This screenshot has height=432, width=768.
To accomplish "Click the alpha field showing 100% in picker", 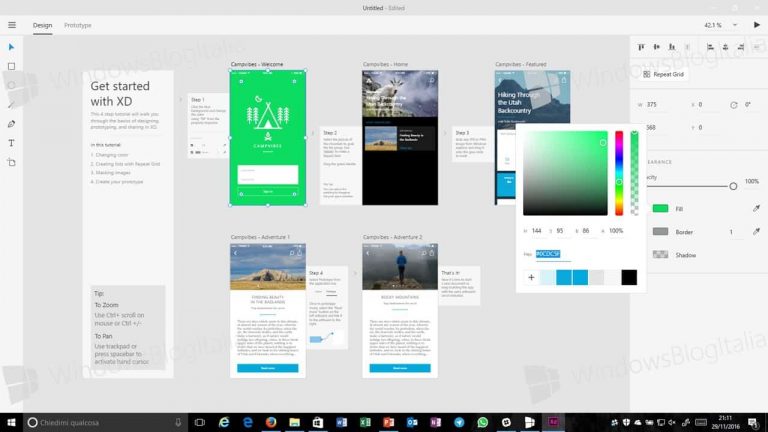I will tap(616, 231).
